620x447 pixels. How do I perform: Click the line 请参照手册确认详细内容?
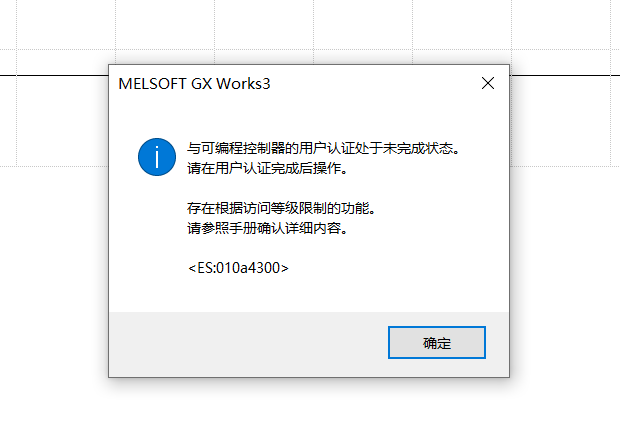tap(267, 228)
